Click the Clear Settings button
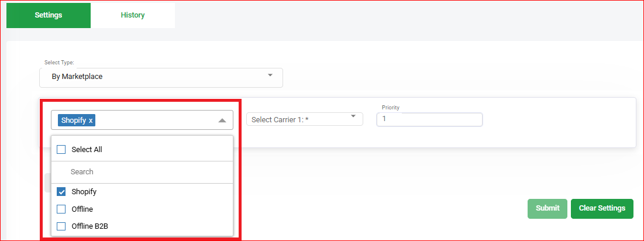The image size is (644, 241). pos(602,209)
